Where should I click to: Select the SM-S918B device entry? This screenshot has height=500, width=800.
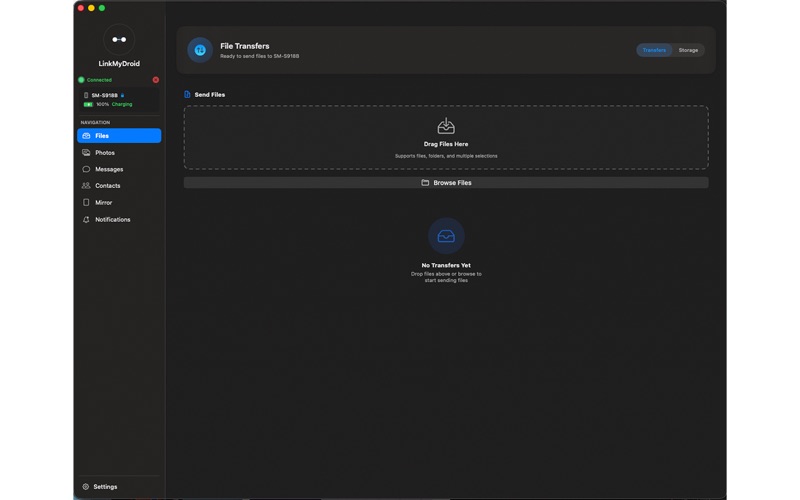point(119,99)
